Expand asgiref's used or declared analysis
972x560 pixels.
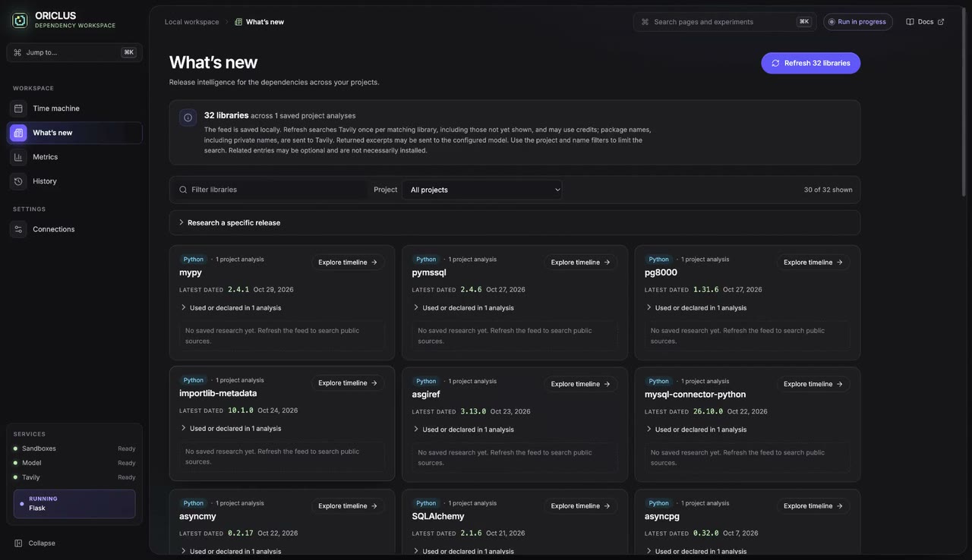(463, 429)
